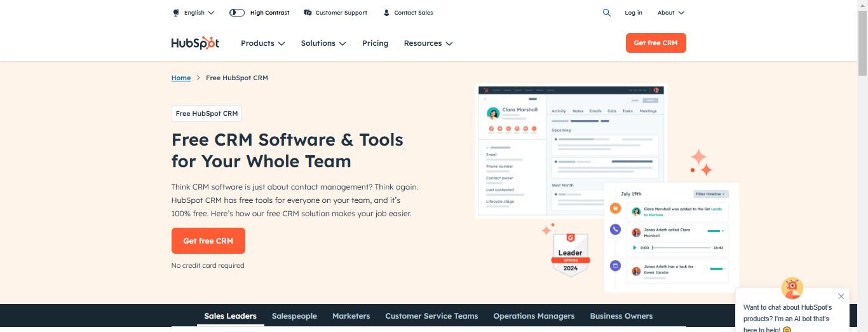Image resolution: width=868 pixels, height=332 pixels.
Task: Click the Customer Support link
Action: click(341, 13)
